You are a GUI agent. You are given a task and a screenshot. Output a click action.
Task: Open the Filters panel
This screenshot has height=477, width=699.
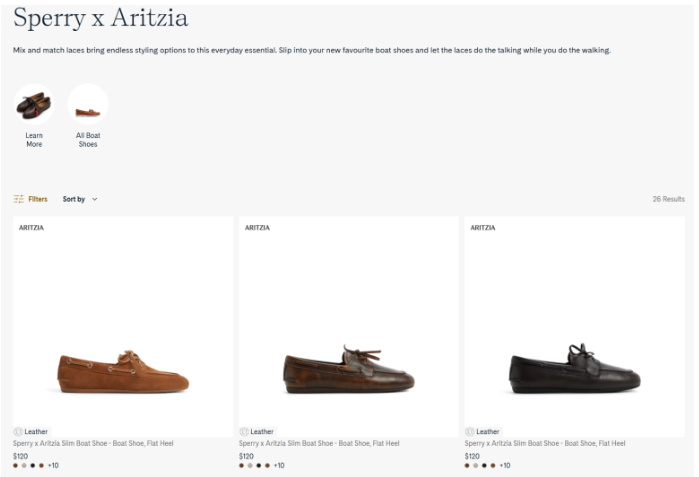(x=31, y=199)
